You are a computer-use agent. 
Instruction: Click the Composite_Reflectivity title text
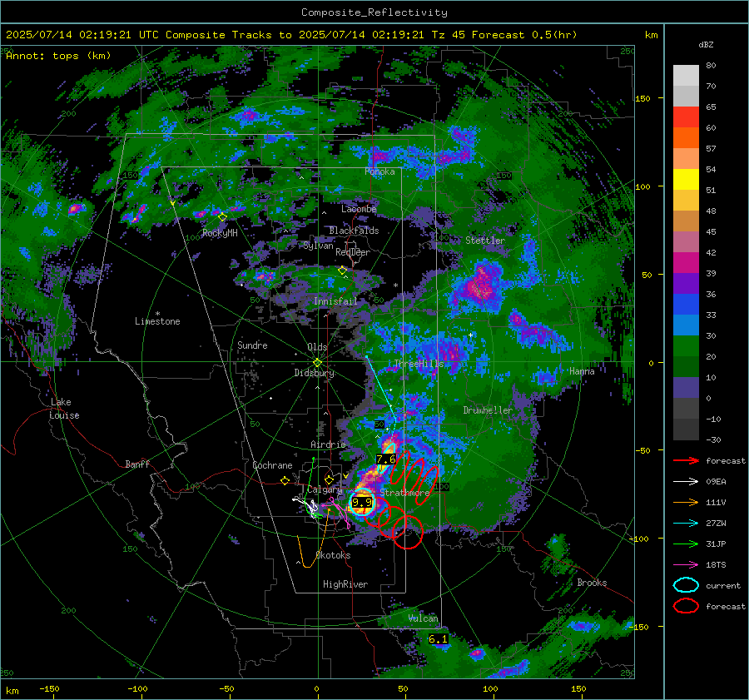[x=374, y=12]
